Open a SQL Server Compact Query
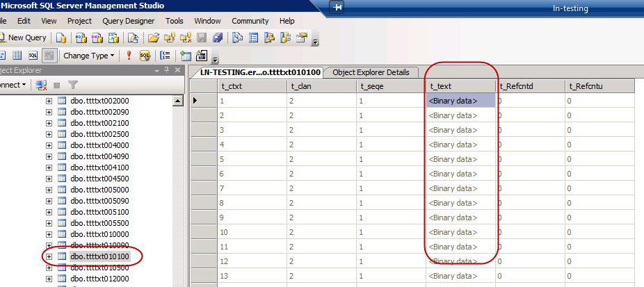 [133, 38]
